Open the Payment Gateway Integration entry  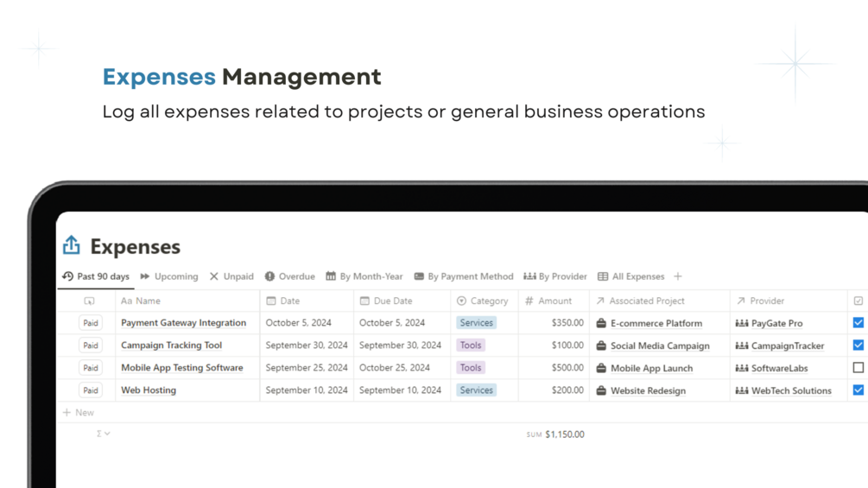coord(183,322)
